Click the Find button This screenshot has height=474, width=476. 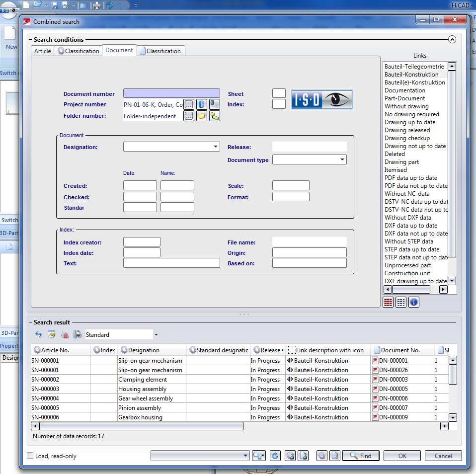click(x=361, y=456)
